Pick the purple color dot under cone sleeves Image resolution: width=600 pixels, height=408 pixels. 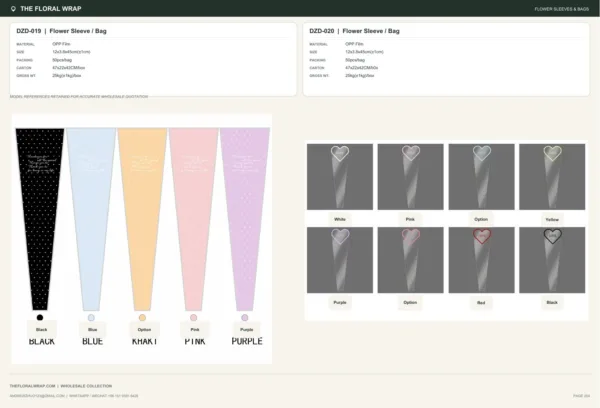(x=245, y=318)
